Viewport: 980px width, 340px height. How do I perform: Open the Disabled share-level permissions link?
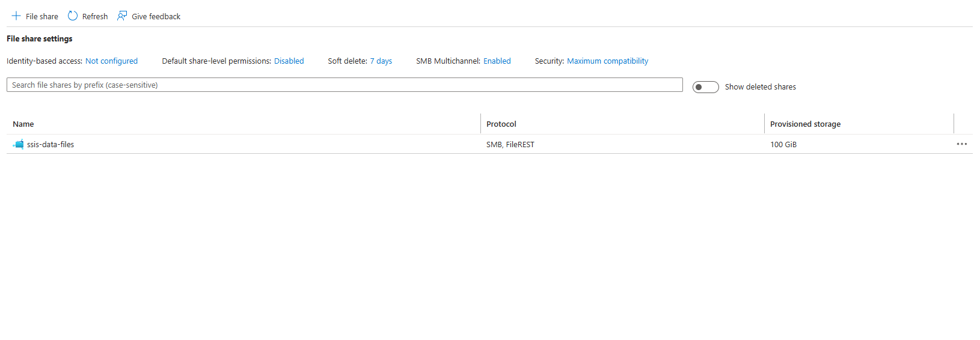point(289,61)
